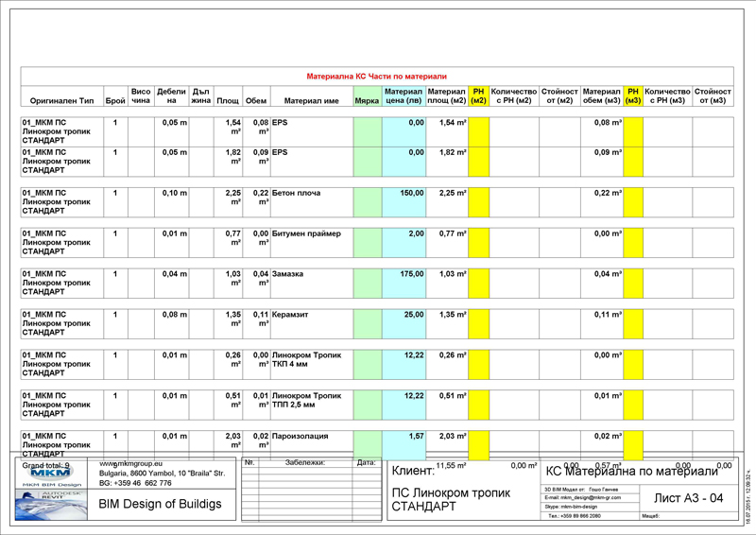The image size is (756, 535).
Task: Click the 'Стойност от (м3)' header
Action: tap(713, 96)
